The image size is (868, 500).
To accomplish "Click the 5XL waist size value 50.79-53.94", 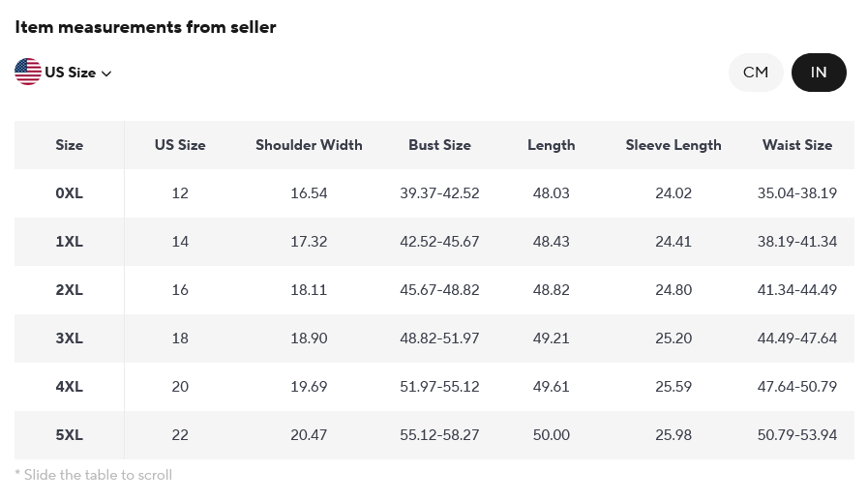I will tap(797, 435).
